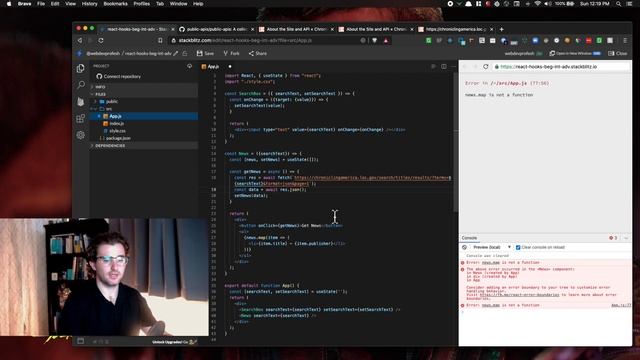Collapse the FILES section

(x=144, y=94)
